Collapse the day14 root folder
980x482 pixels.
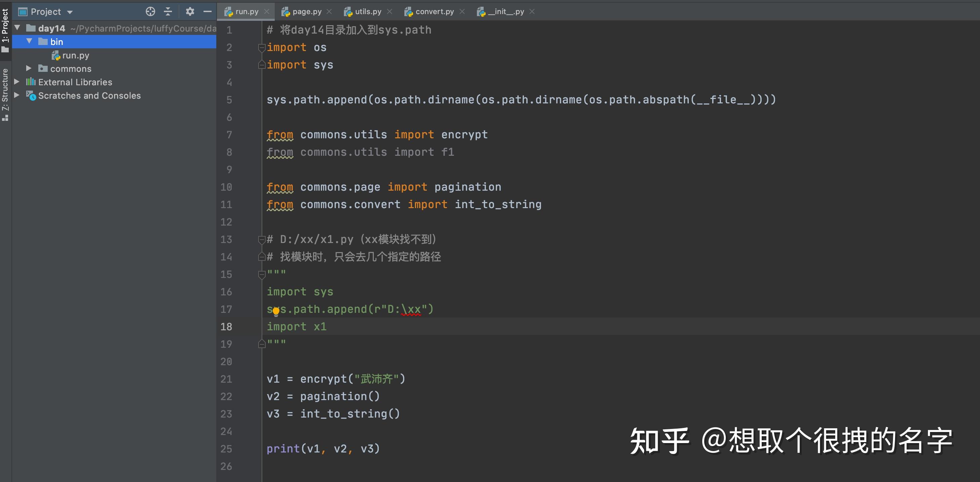click(x=17, y=28)
